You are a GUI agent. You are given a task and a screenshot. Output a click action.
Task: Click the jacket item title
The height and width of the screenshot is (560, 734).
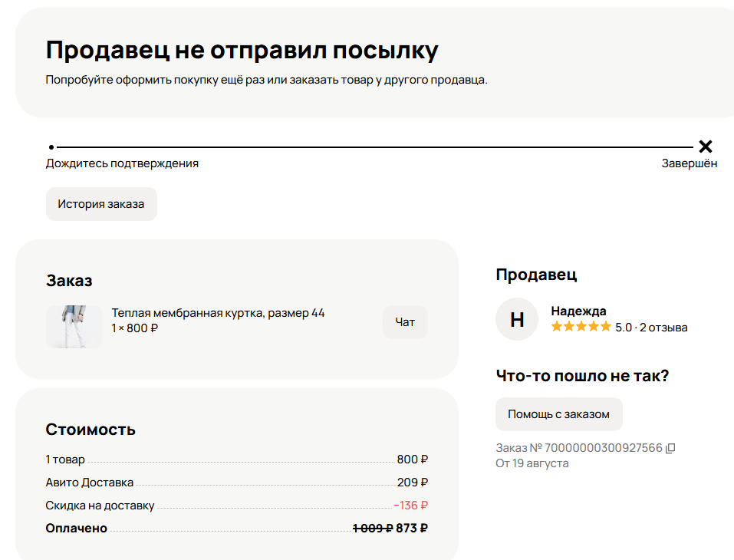coord(219,313)
